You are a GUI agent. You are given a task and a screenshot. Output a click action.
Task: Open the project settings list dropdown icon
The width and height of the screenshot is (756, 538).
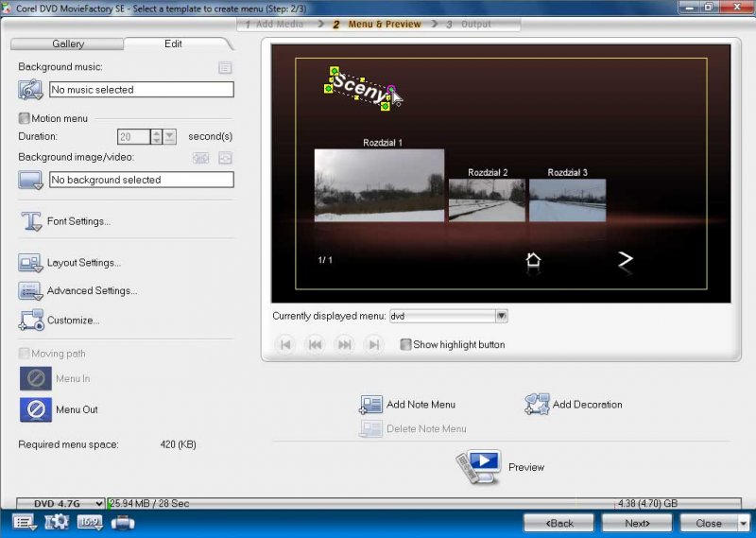pyautogui.click(x=25, y=522)
